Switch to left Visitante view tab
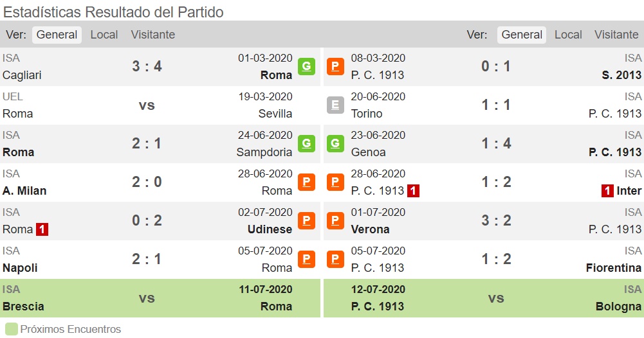The width and height of the screenshot is (644, 338). 152,35
